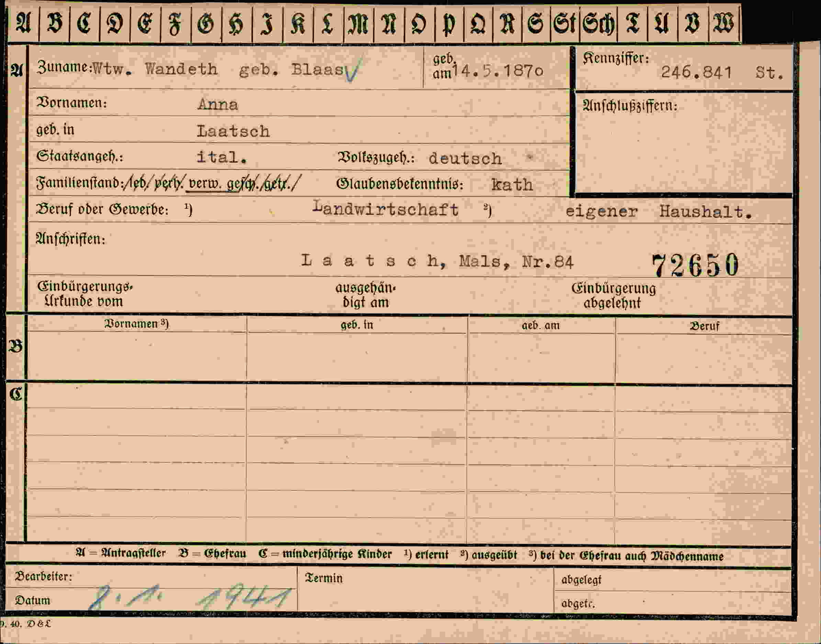This screenshot has height=644, width=821.
Task: Select the letter B index tab
Action: tap(54, 23)
